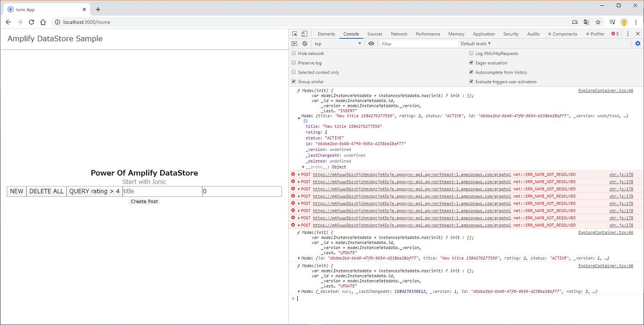
Task: Check the Preserve log option
Action: click(294, 63)
